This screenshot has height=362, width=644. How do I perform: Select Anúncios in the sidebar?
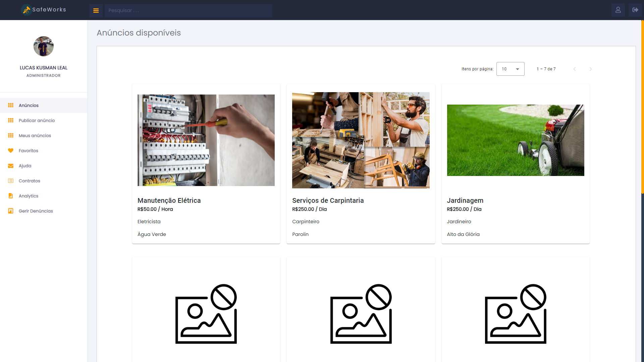point(29,105)
